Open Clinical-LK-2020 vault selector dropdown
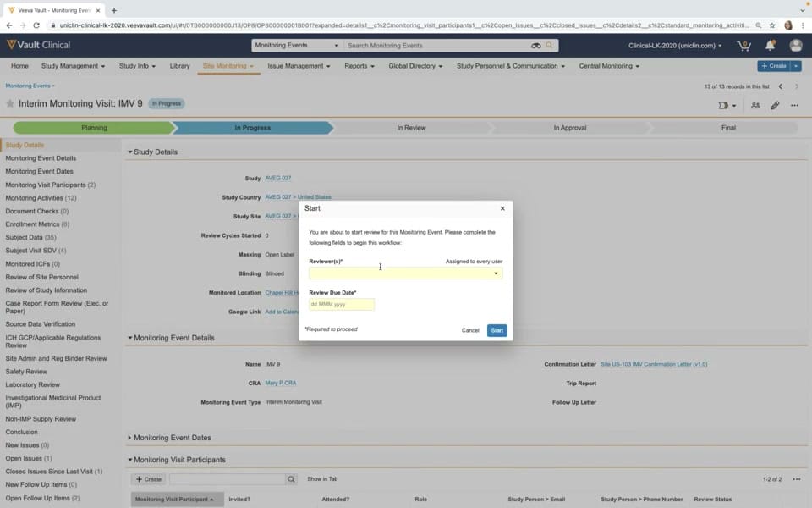 pos(675,46)
